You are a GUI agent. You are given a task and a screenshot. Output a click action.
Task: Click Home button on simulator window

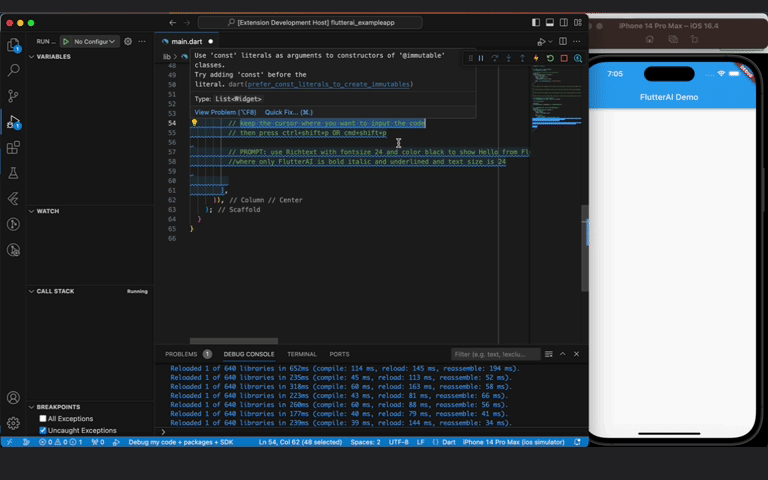tap(649, 39)
